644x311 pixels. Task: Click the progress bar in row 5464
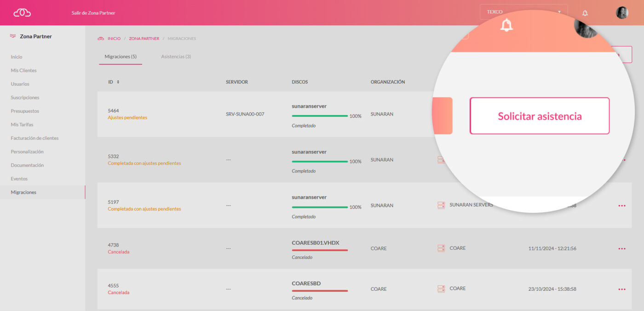point(320,116)
